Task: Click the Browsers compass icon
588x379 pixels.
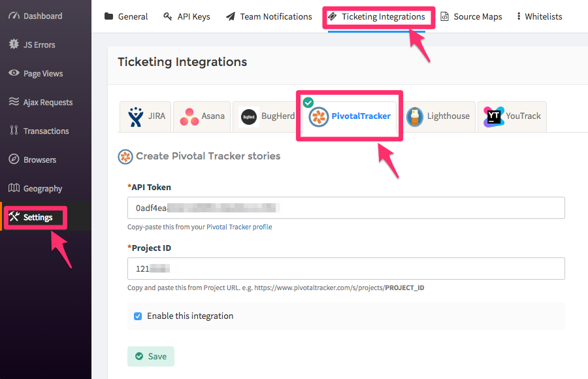Action: pos(14,159)
